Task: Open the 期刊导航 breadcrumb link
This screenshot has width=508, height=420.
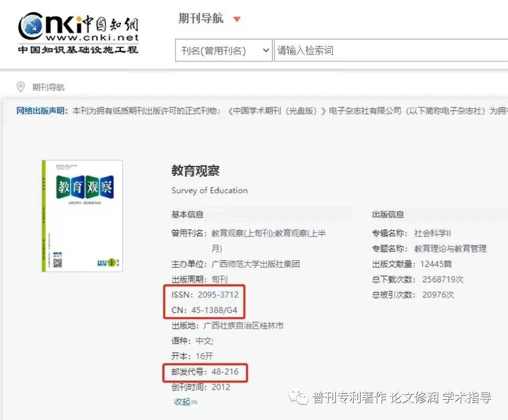Action: [x=48, y=87]
